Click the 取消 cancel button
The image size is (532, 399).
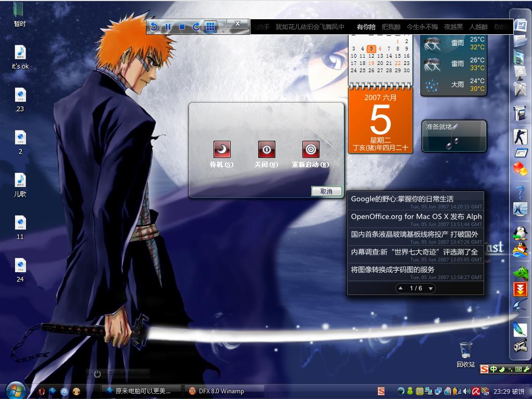(326, 191)
